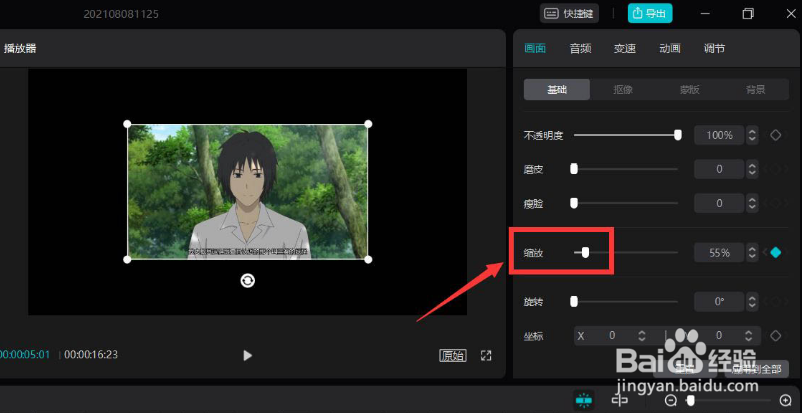Enter fullscreen preview mode
Screen dimensions: 802x413
click(x=486, y=356)
